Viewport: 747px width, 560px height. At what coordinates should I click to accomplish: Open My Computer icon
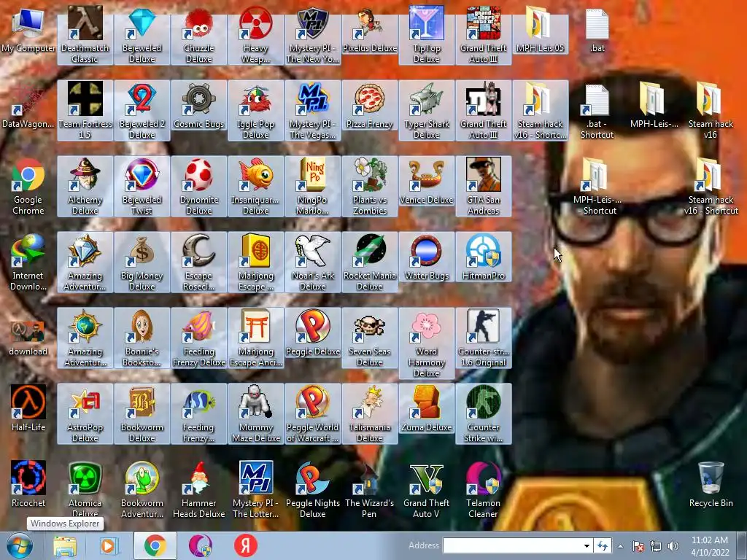pos(28,29)
